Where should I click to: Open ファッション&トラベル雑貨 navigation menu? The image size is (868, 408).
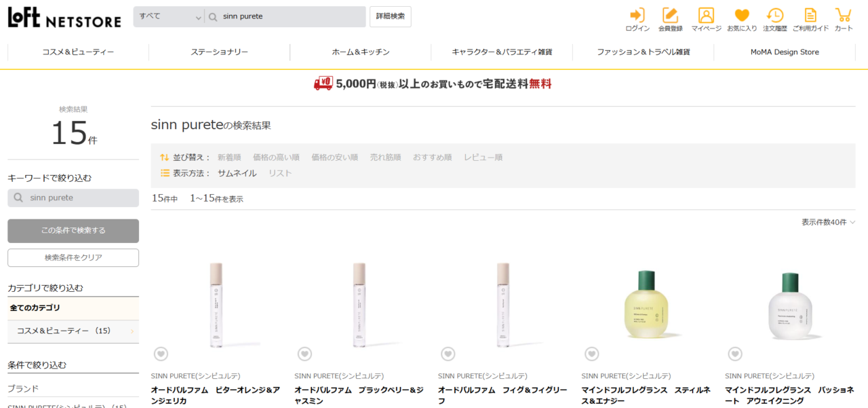tap(644, 52)
